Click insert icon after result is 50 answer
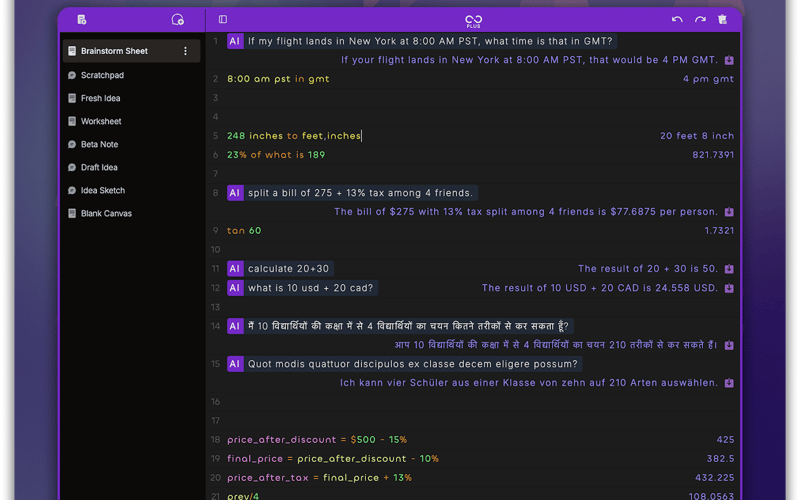Screen dimensions: 800x500 tap(729, 269)
